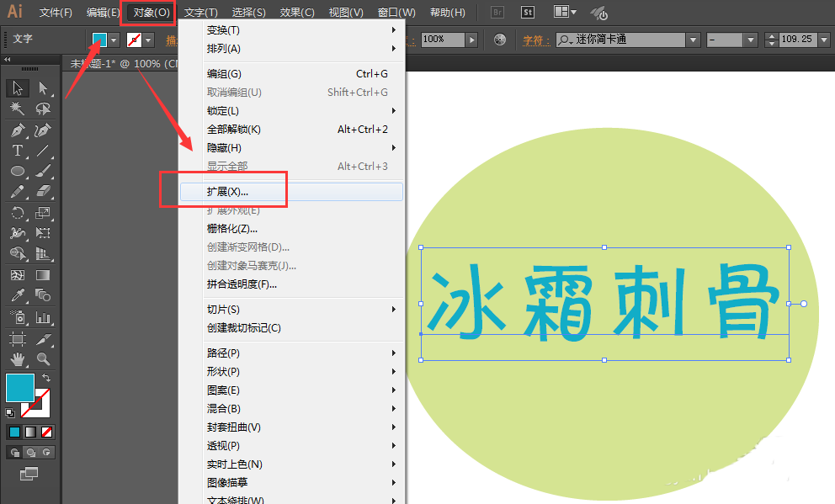Select the Gradient tool
Screen dimensions: 835x504
(x=43, y=275)
